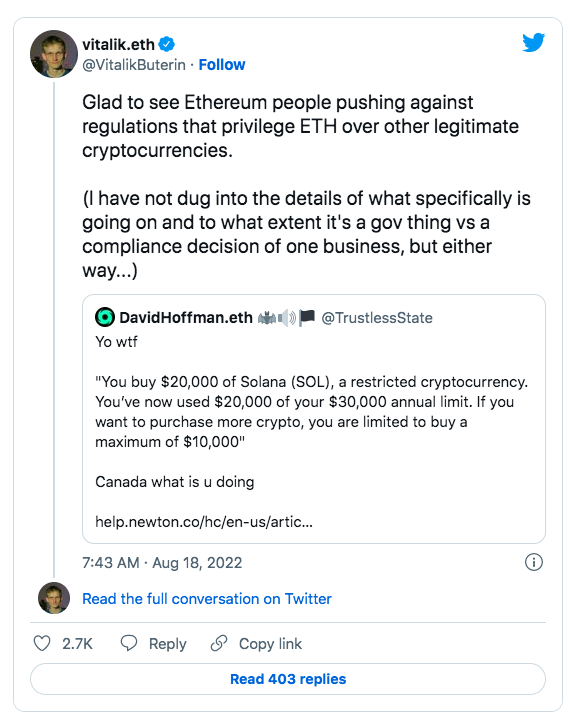Open the 7:43 AM Aug 18 timestamp

click(x=162, y=563)
